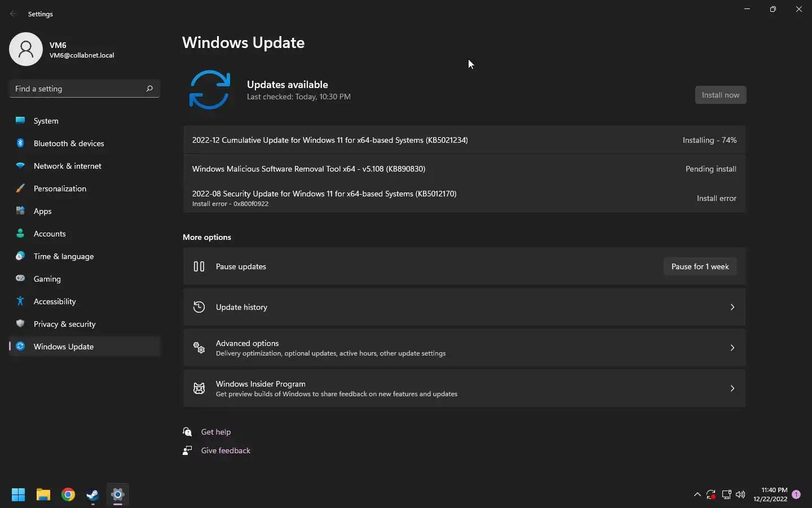The width and height of the screenshot is (812, 508).
Task: Click the KB5021234 Cumulative Update entry
Action: [464, 140]
